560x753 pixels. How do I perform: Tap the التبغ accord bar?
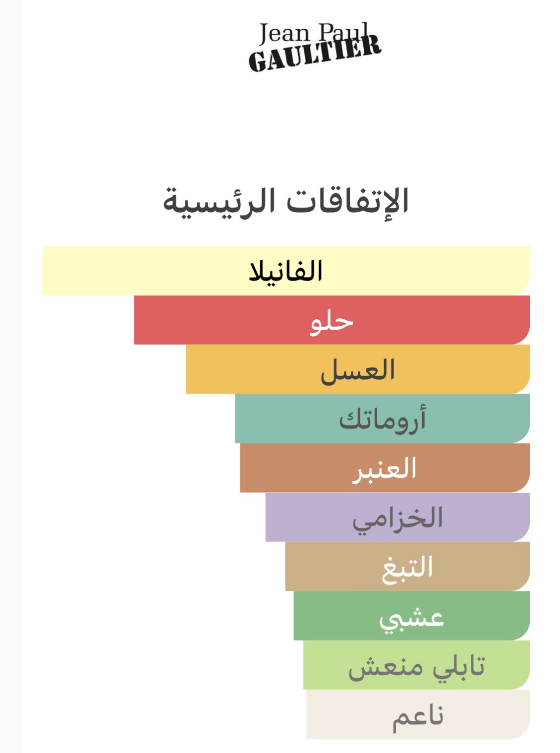(x=407, y=566)
